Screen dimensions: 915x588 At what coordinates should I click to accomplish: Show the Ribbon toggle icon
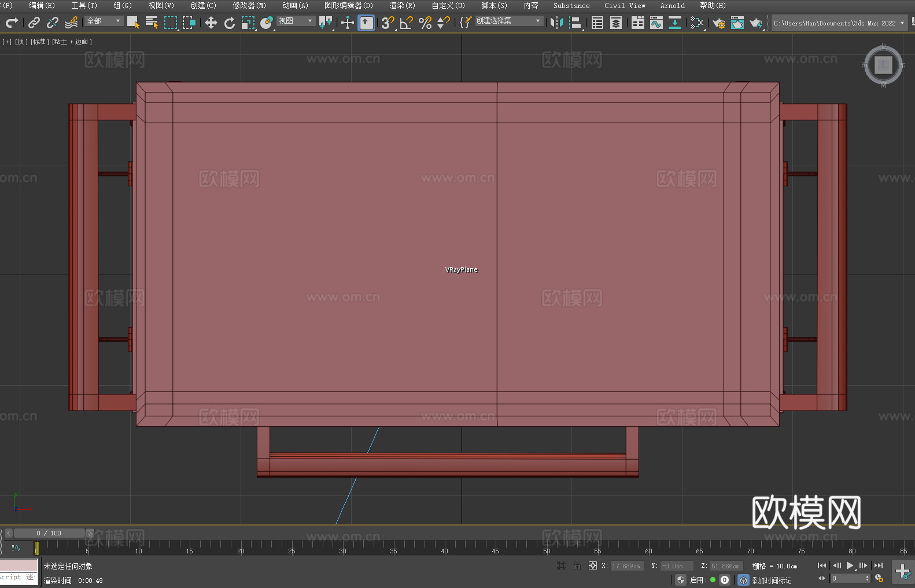point(638,23)
